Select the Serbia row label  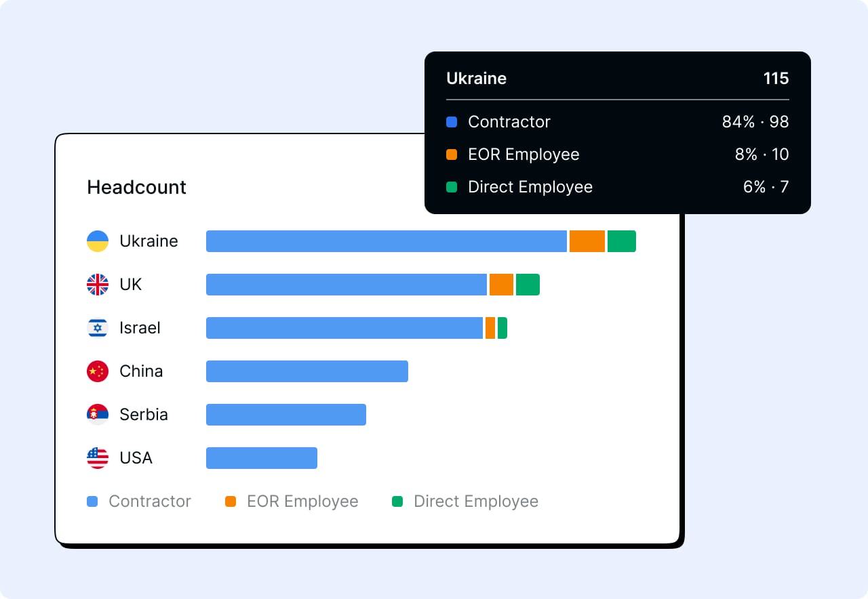(144, 414)
